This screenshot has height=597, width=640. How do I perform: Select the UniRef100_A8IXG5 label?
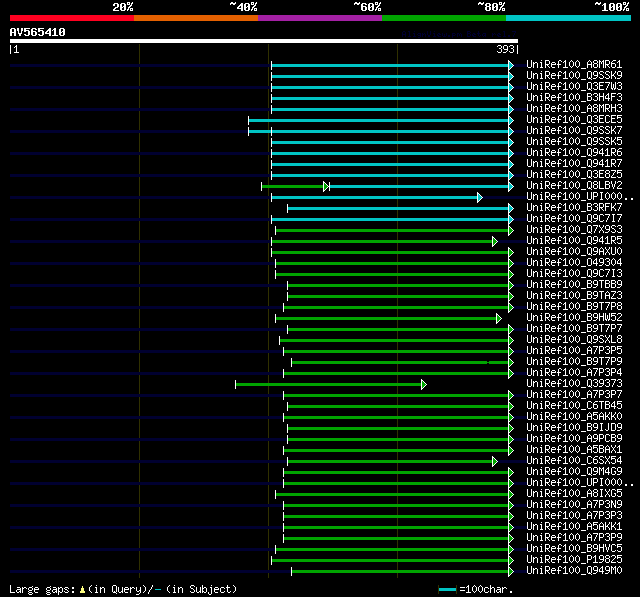(574, 494)
